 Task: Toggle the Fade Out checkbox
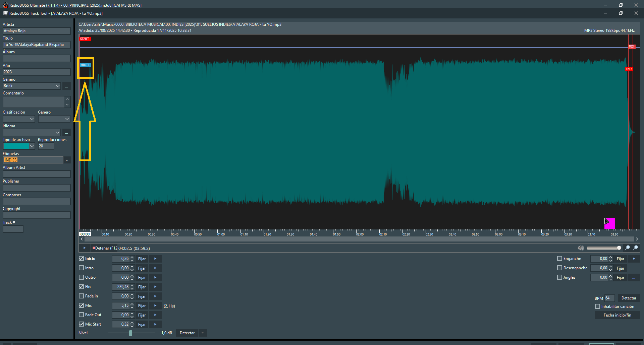tap(82, 315)
